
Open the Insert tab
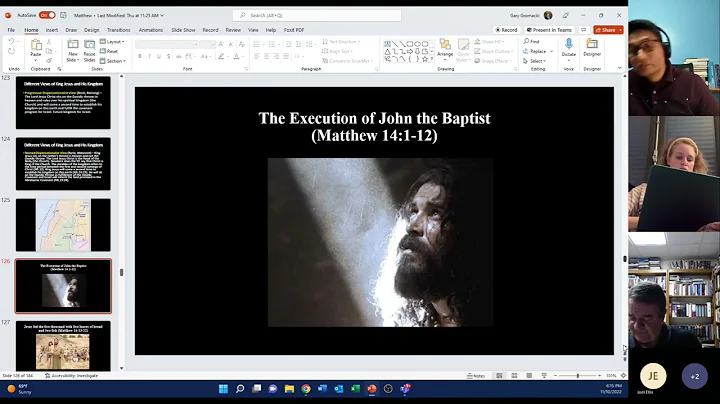tap(51, 30)
